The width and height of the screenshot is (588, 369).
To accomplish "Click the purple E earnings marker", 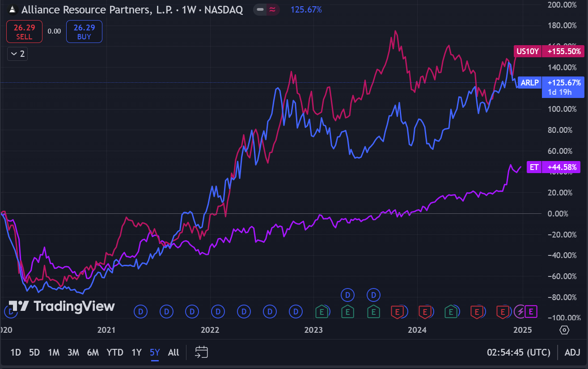I will click(x=531, y=311).
